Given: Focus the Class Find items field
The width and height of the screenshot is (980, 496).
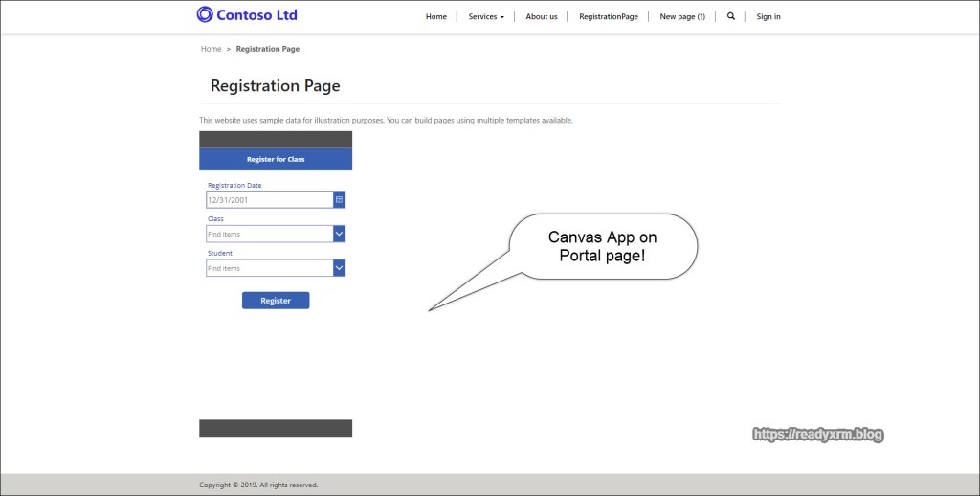Looking at the screenshot, I should click(x=269, y=234).
